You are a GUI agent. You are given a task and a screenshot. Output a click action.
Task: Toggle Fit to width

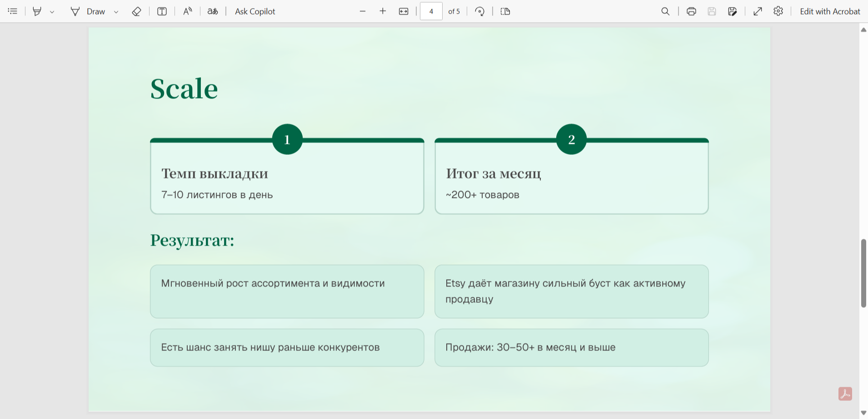pyautogui.click(x=404, y=11)
